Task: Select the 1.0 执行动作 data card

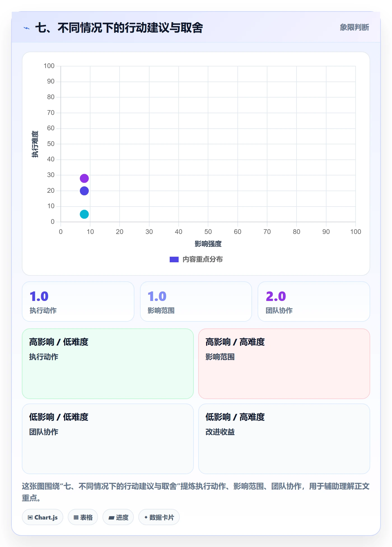Action: coord(78,302)
